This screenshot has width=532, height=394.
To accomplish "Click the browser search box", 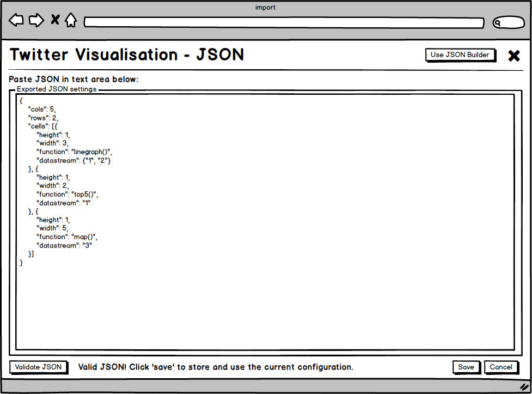I will pos(509,22).
